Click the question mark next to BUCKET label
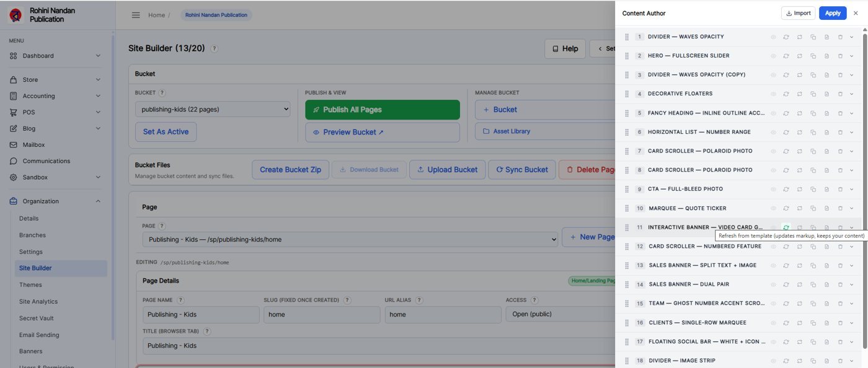Screen dimensions: 868x368 (162, 93)
